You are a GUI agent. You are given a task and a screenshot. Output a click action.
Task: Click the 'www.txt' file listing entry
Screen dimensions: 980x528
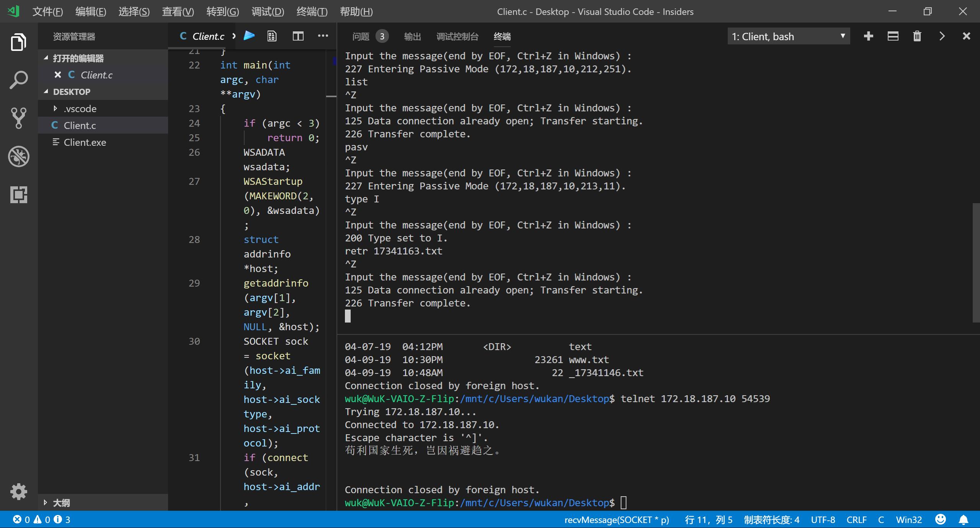click(x=589, y=360)
